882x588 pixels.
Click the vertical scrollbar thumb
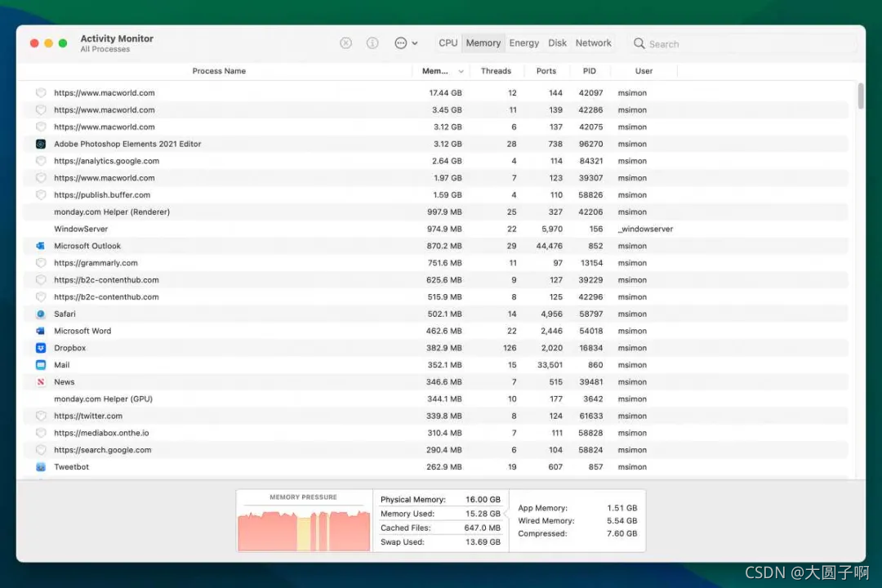pyautogui.click(x=860, y=96)
